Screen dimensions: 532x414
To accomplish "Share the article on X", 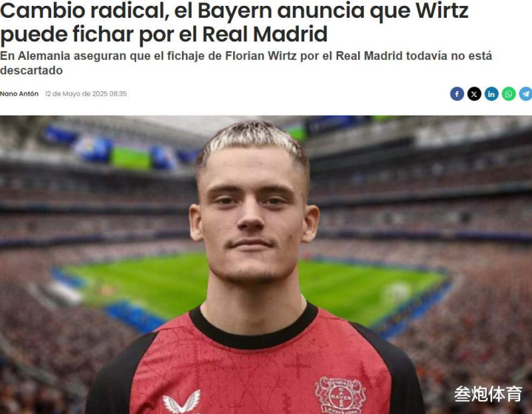I will pos(474,94).
